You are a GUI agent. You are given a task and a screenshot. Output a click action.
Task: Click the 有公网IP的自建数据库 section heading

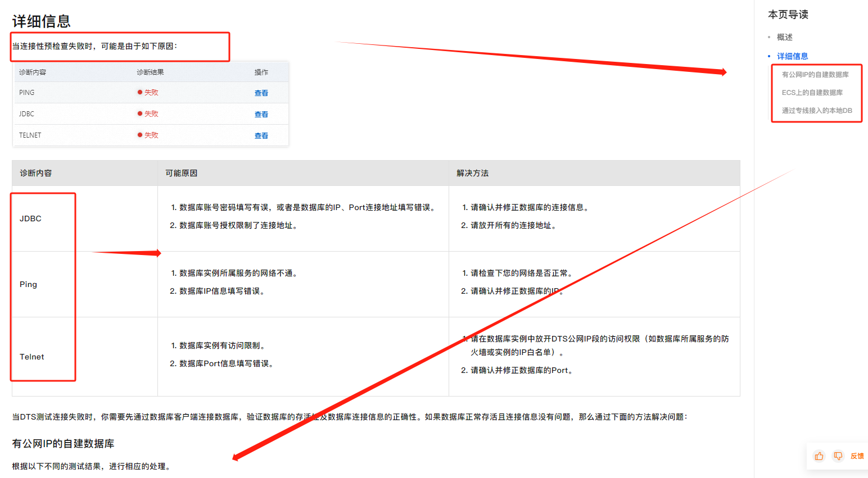tap(63, 444)
